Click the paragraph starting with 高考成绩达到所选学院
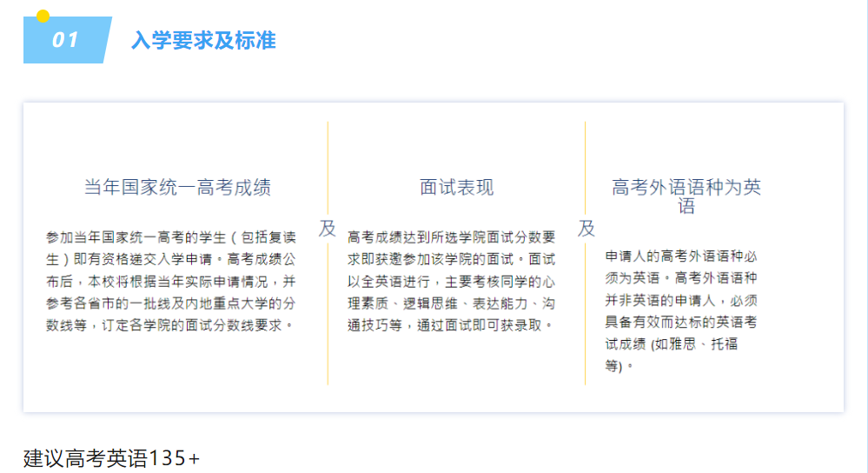The height and width of the screenshot is (473, 868). coord(451,281)
